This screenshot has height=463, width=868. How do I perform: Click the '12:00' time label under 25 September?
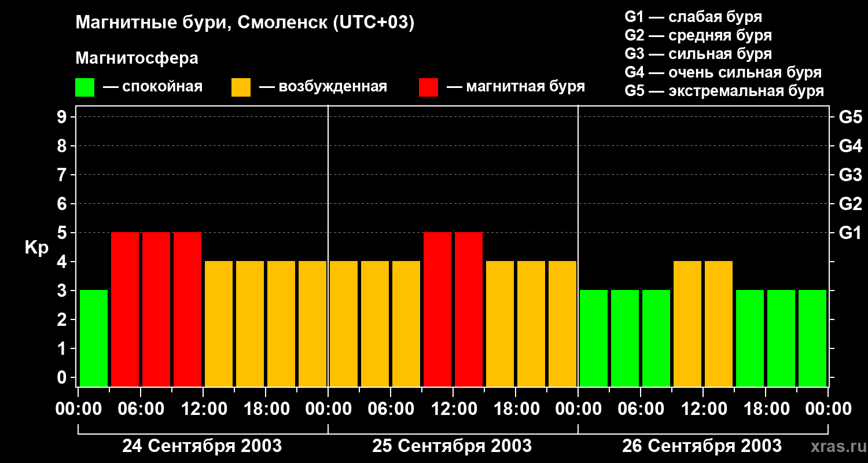coord(453,409)
